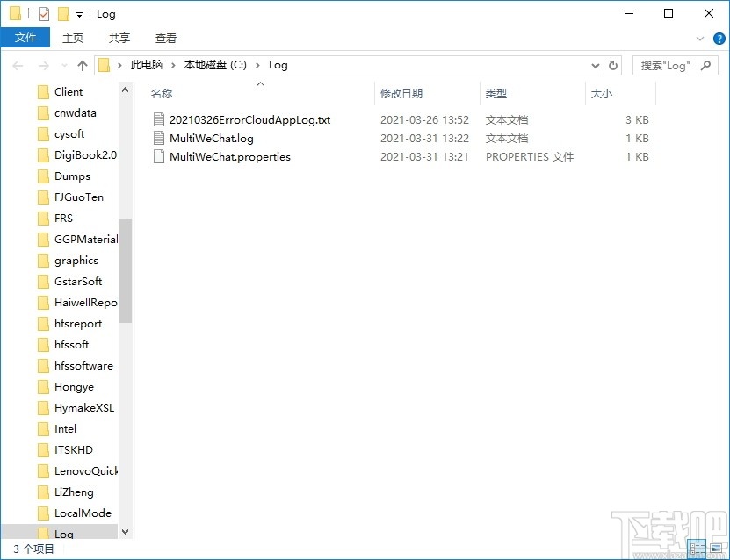Click the LocalMode folder icon
This screenshot has height=560, width=730.
tap(43, 513)
